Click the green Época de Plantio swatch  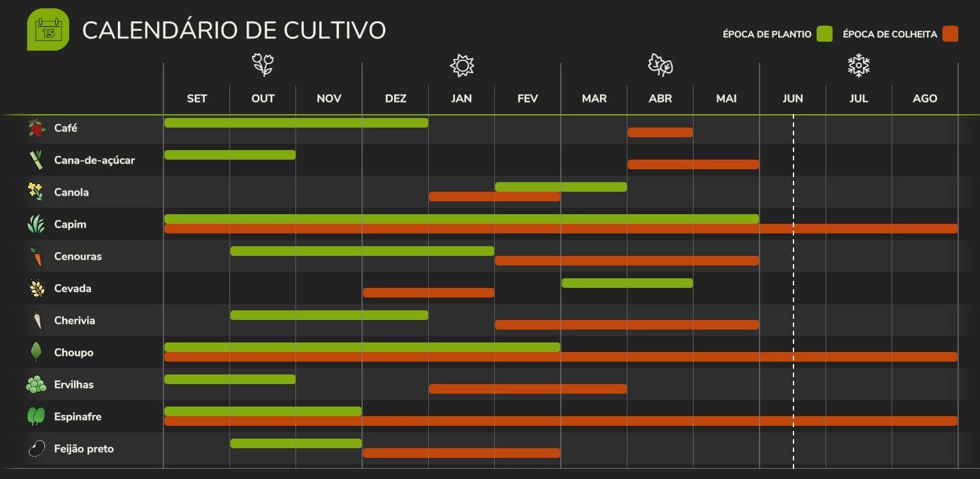pyautogui.click(x=824, y=34)
